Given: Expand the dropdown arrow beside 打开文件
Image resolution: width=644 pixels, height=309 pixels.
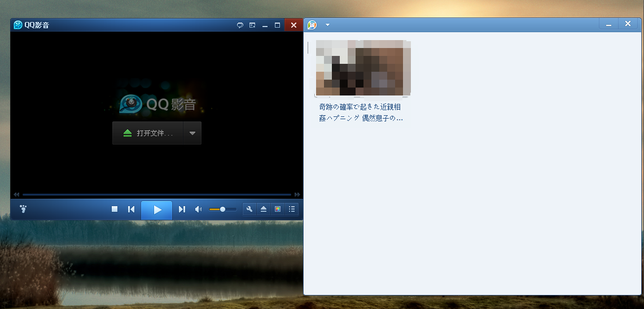Looking at the screenshot, I should (192, 133).
